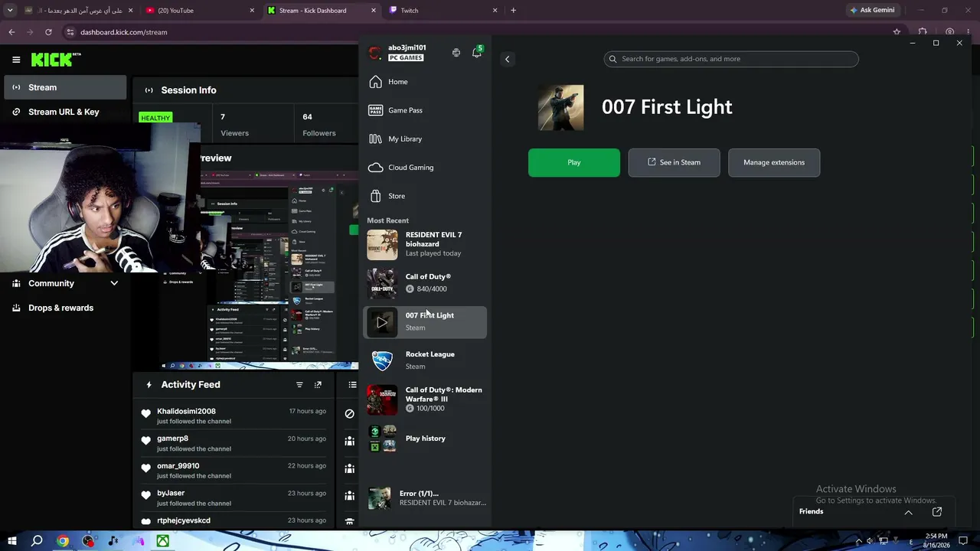Viewport: 980px width, 551px height.
Task: Open the abo3jmi101 Xbox profile
Action: point(397,53)
